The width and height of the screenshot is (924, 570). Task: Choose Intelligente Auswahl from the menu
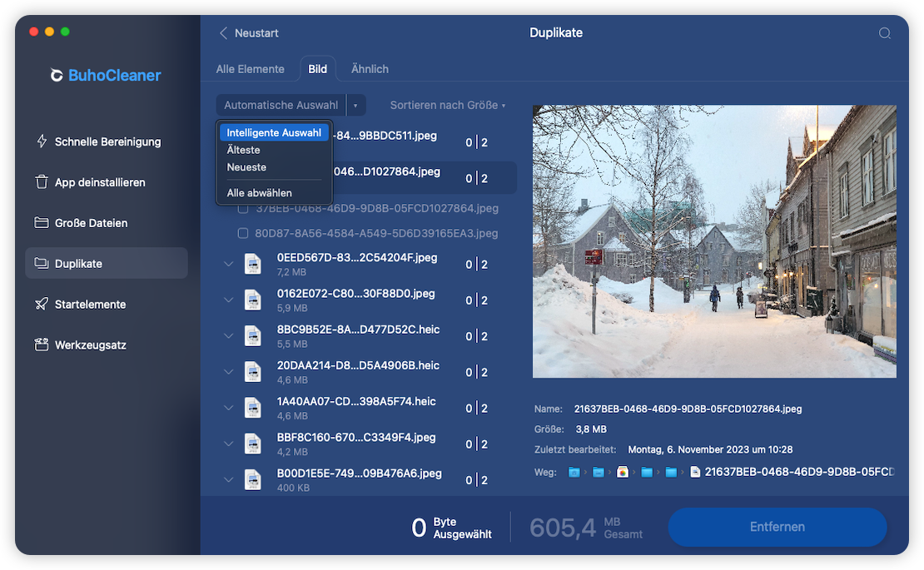(x=274, y=132)
